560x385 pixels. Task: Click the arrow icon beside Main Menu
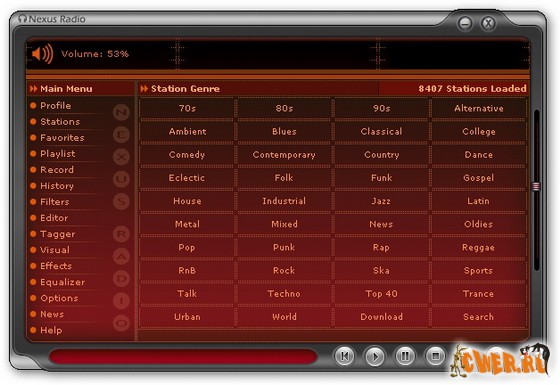click(34, 89)
